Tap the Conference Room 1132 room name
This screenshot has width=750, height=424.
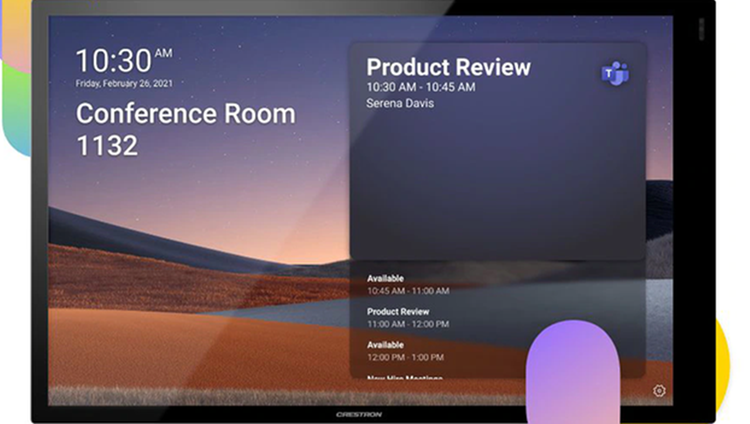pos(186,129)
